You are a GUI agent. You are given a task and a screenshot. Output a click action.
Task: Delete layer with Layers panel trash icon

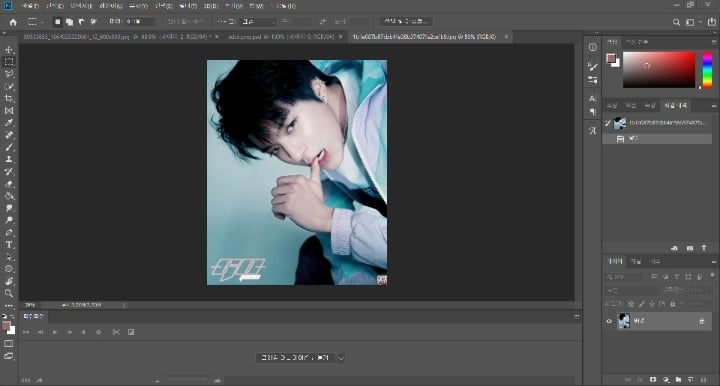703,380
